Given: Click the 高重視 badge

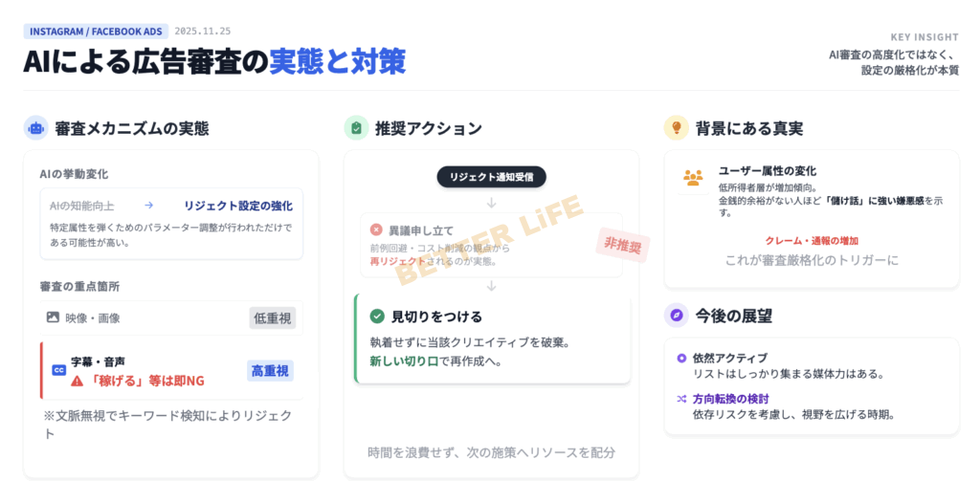Looking at the screenshot, I should (x=270, y=371).
